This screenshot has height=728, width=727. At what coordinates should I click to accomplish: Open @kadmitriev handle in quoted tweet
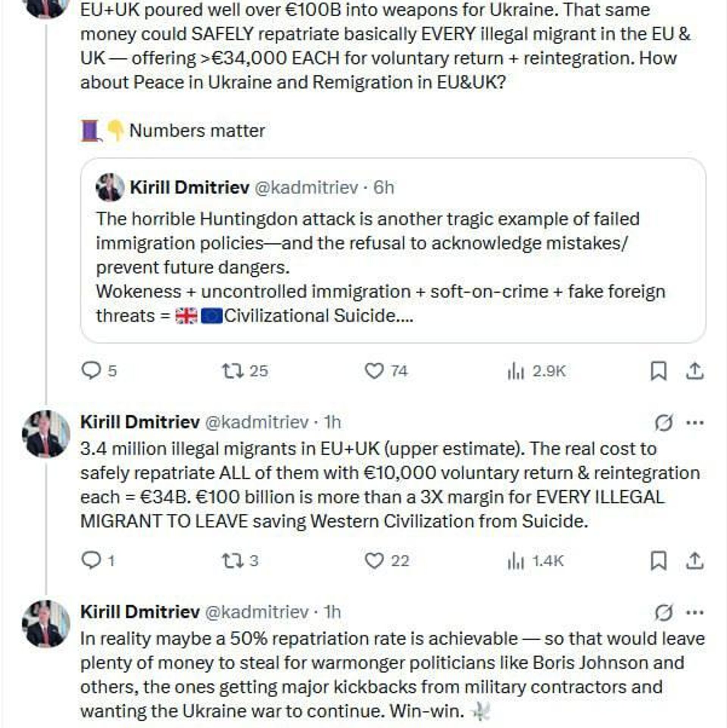(306, 188)
